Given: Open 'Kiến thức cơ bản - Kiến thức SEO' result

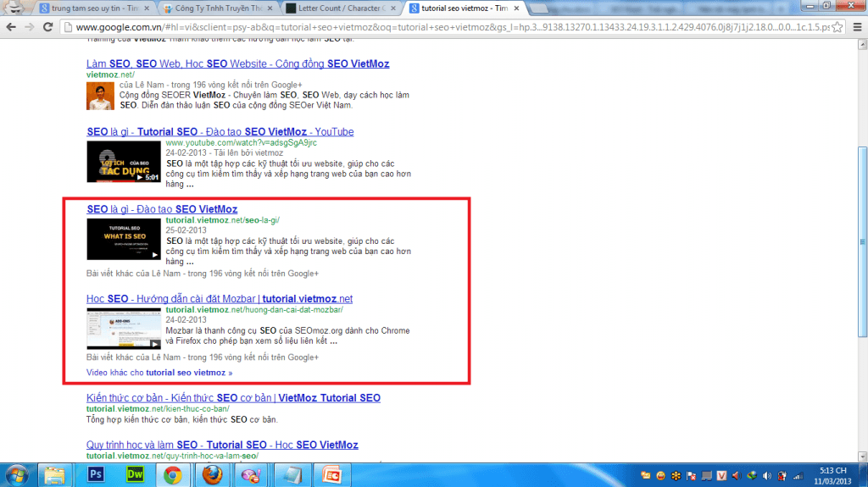Looking at the screenshot, I should coord(233,398).
